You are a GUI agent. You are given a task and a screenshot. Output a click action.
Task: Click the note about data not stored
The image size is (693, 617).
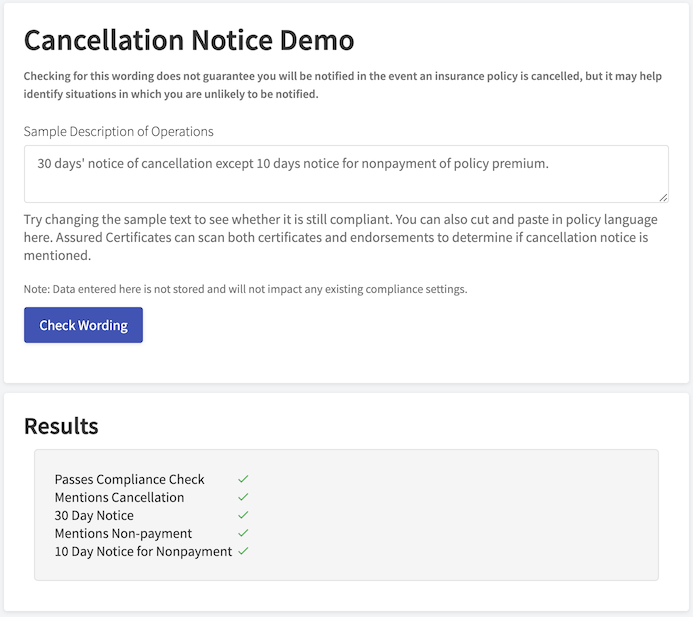tap(245, 289)
